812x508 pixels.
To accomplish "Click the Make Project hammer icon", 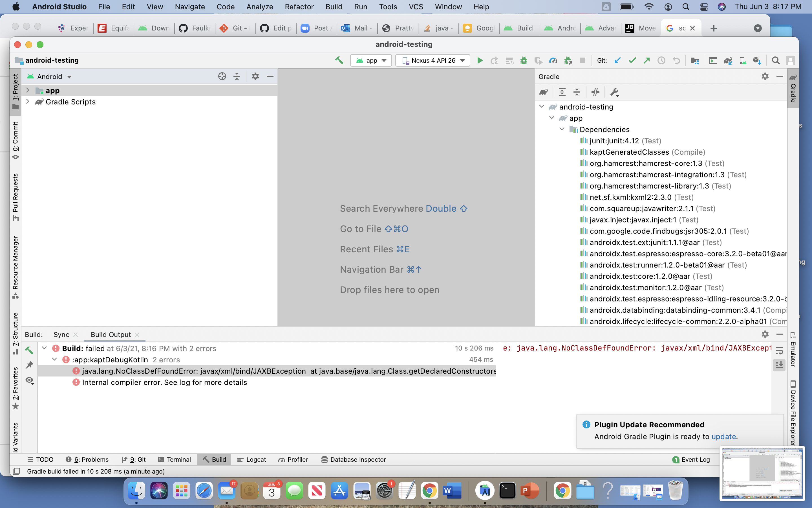I will (x=339, y=60).
